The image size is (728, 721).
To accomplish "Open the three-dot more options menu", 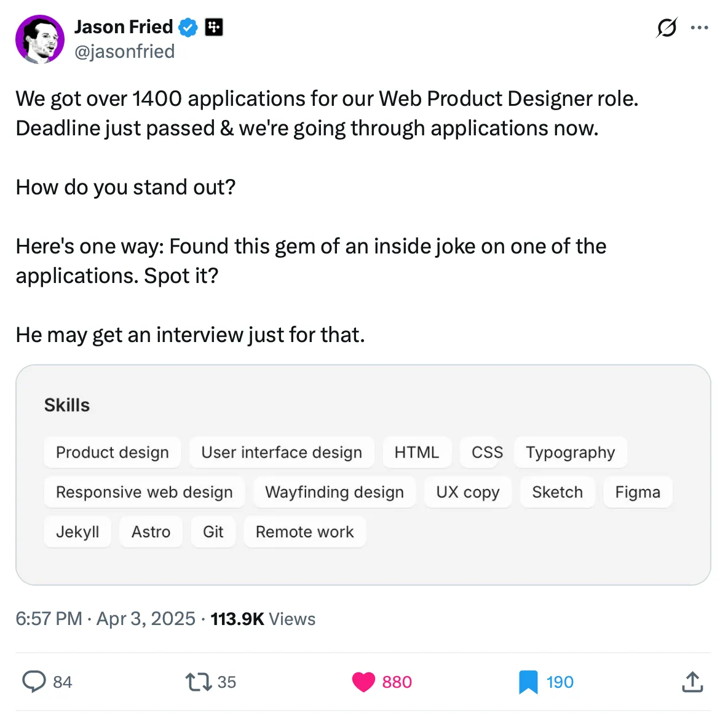I will (x=700, y=27).
